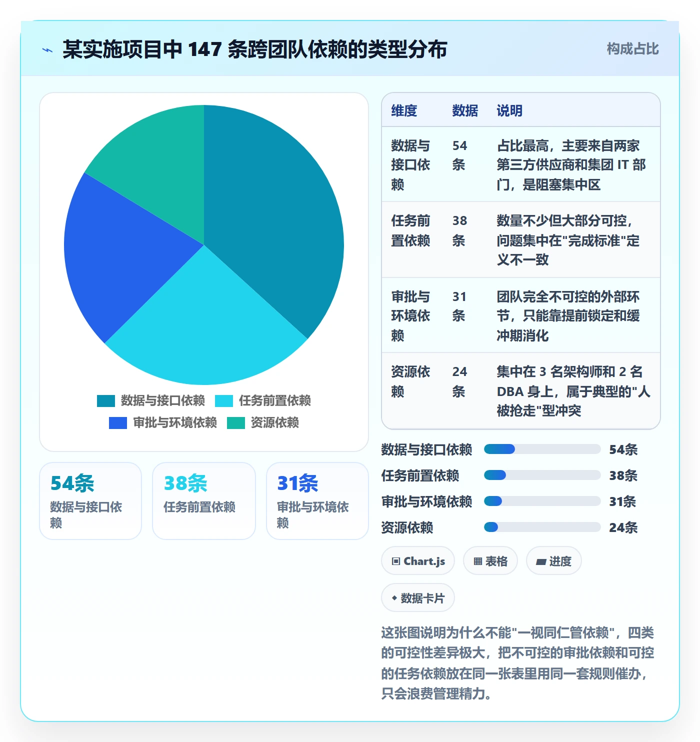700x742 pixels.
Task: Click the 构成占比 label in header
Action: pos(632,49)
